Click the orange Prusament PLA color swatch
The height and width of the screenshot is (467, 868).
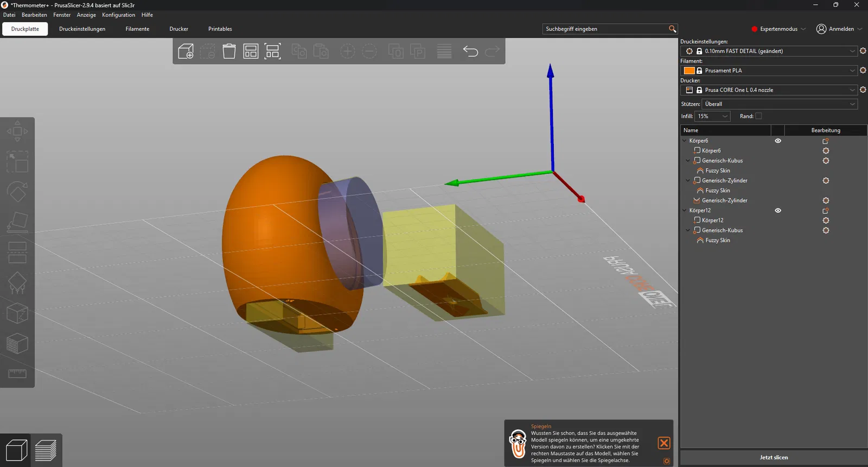click(689, 71)
